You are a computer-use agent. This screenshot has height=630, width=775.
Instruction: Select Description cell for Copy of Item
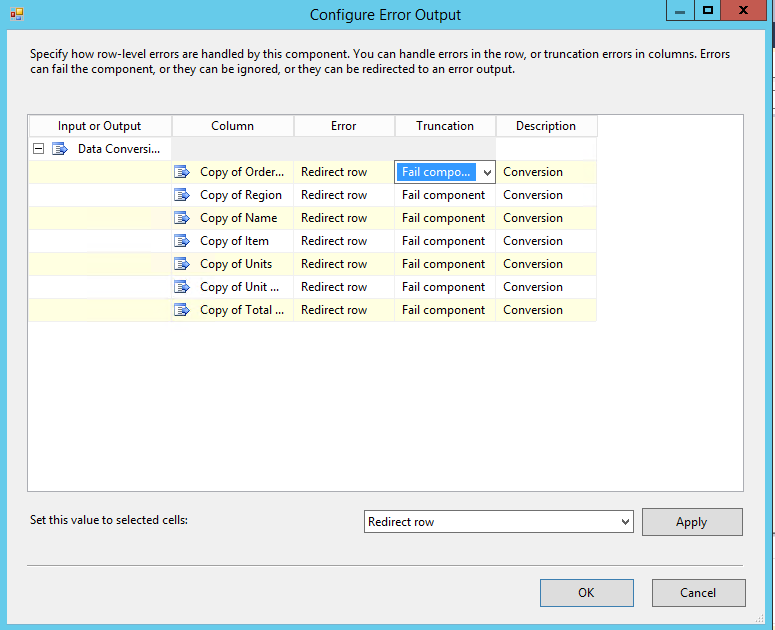tap(546, 241)
